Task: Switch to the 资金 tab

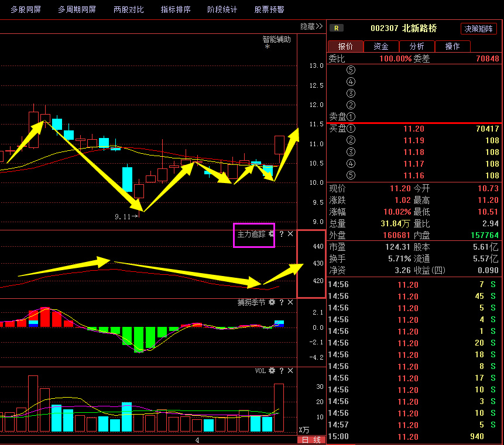Action: pyautogui.click(x=381, y=46)
